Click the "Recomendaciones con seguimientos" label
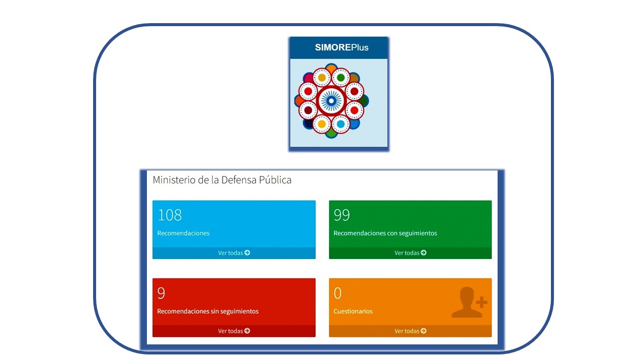This screenshot has width=644, height=362. [385, 233]
